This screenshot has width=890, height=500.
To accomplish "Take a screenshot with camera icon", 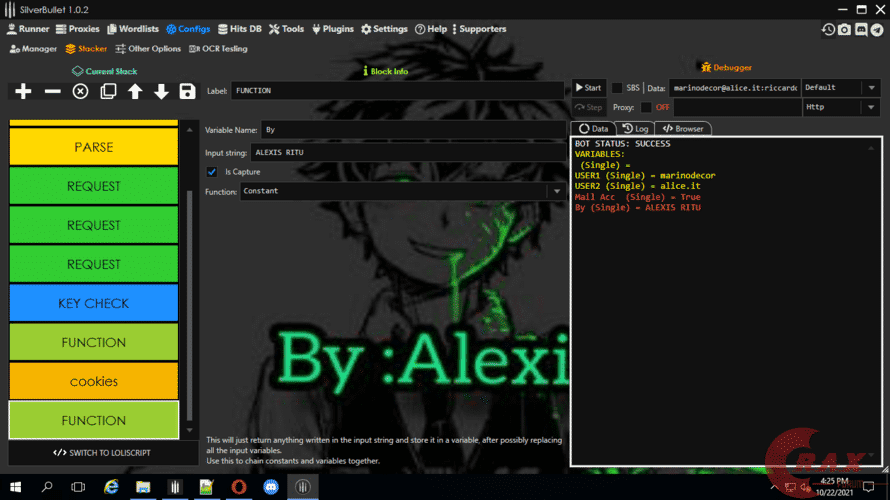I will point(845,30).
